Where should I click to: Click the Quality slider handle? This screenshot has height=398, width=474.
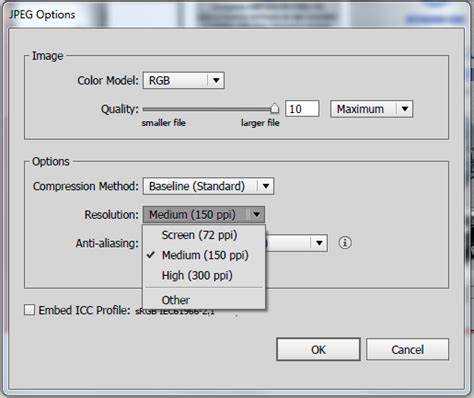274,108
